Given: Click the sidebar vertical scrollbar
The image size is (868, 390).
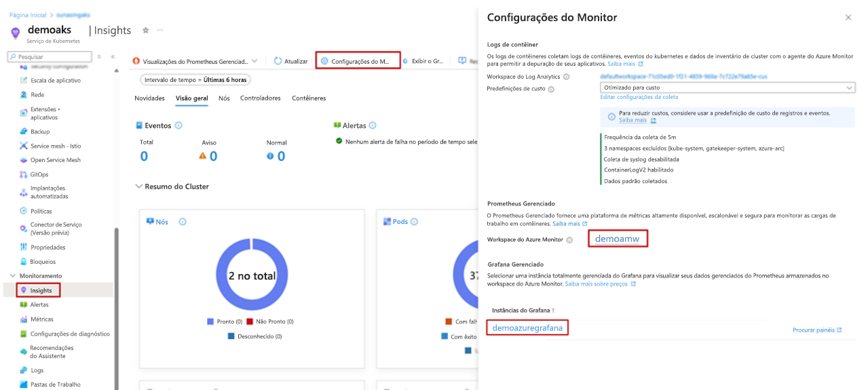Looking at the screenshot, I should [116, 309].
